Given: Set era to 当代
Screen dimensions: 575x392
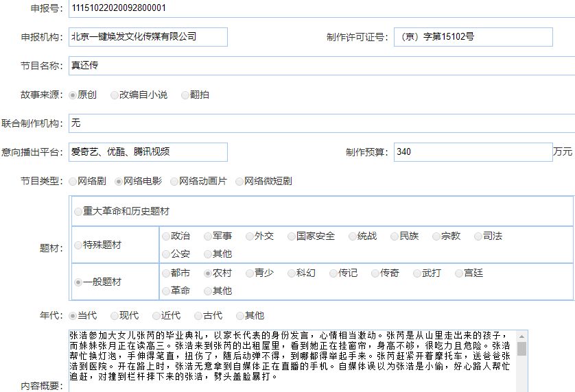Looking at the screenshot, I should tap(73, 316).
